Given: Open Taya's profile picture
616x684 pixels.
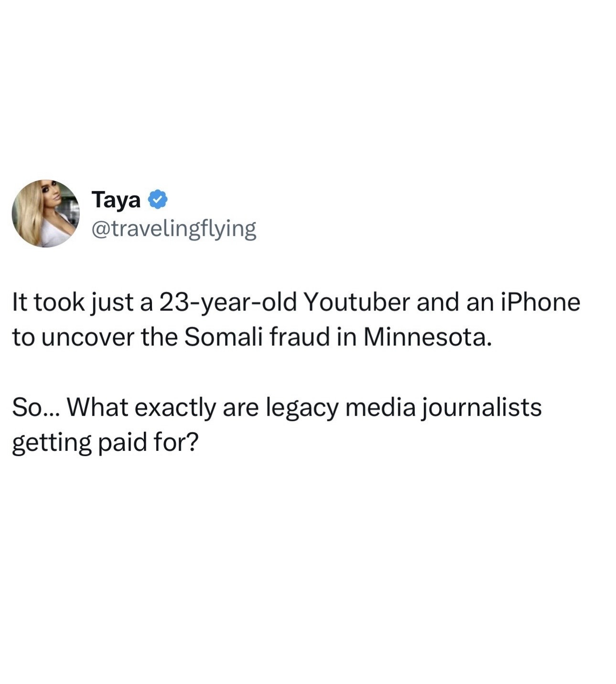Looking at the screenshot, I should [x=46, y=214].
